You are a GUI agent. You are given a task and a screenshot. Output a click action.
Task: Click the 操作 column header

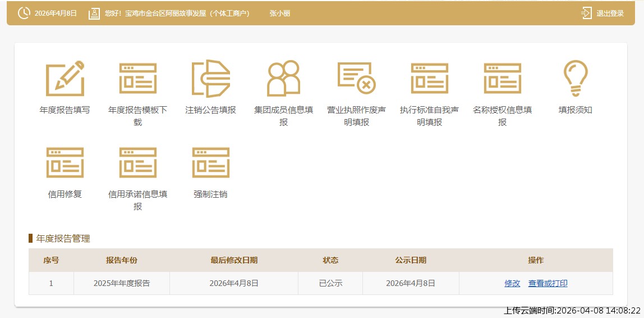tap(536, 260)
